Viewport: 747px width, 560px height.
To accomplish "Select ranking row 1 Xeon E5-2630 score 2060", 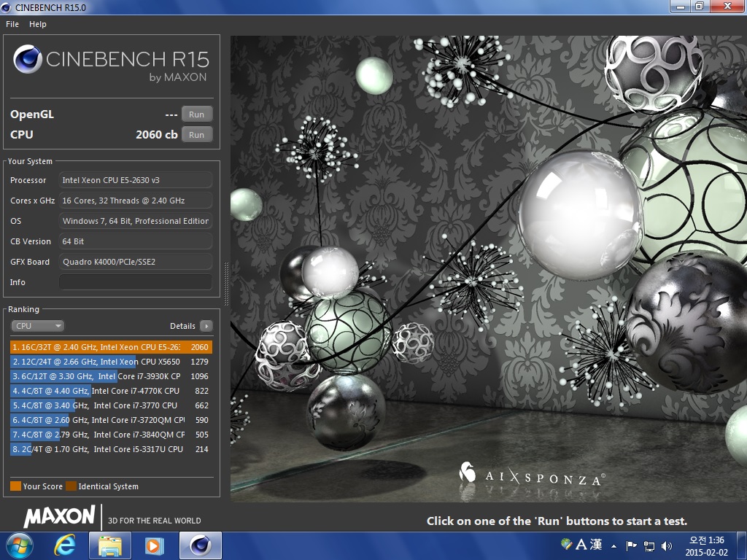I will pos(111,347).
